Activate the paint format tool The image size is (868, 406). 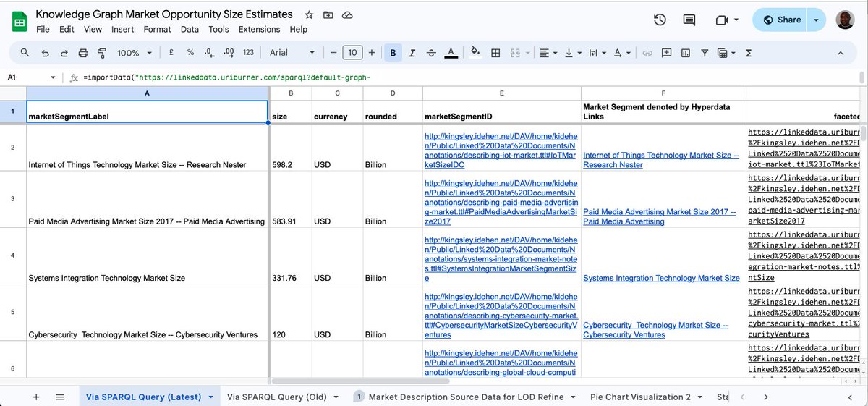[101, 53]
